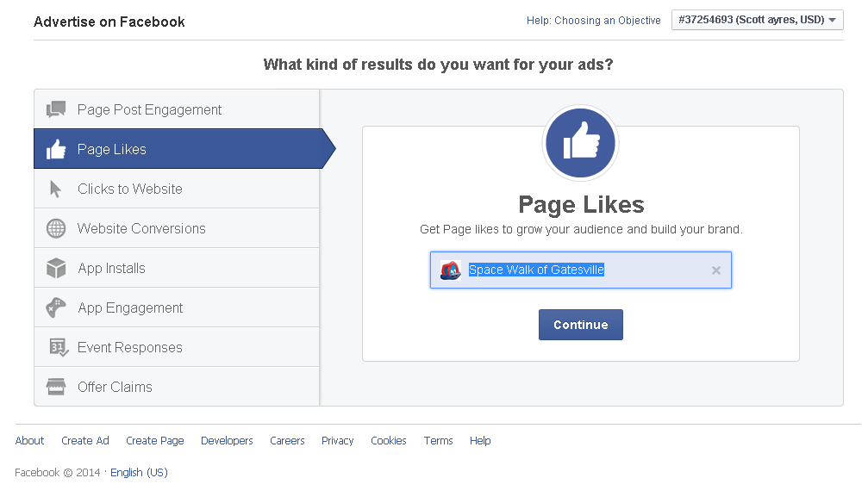
Task: Open the Create Ad footer link
Action: tap(84, 440)
